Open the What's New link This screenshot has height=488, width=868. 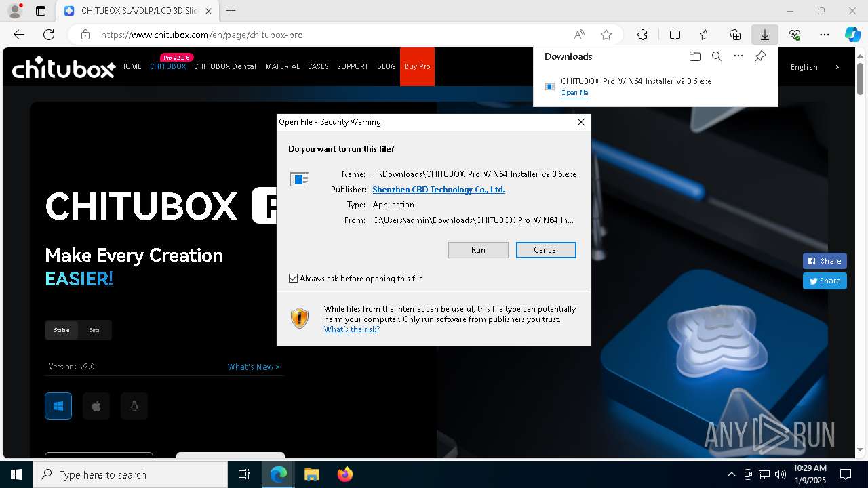coord(254,367)
